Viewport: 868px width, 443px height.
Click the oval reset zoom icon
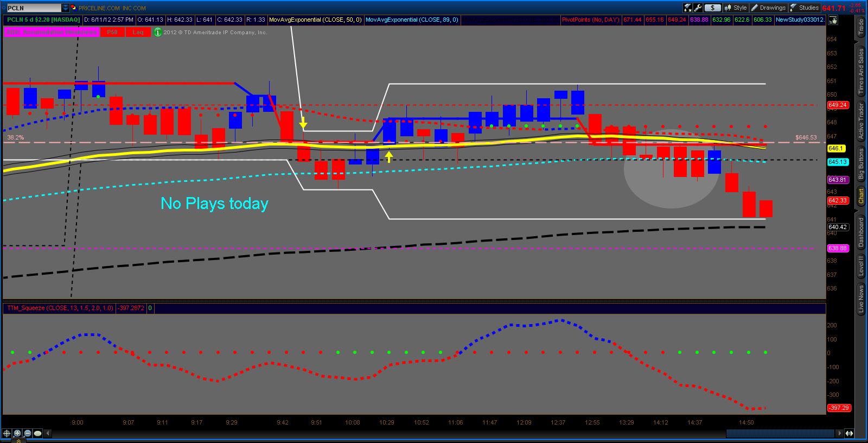click(x=37, y=433)
